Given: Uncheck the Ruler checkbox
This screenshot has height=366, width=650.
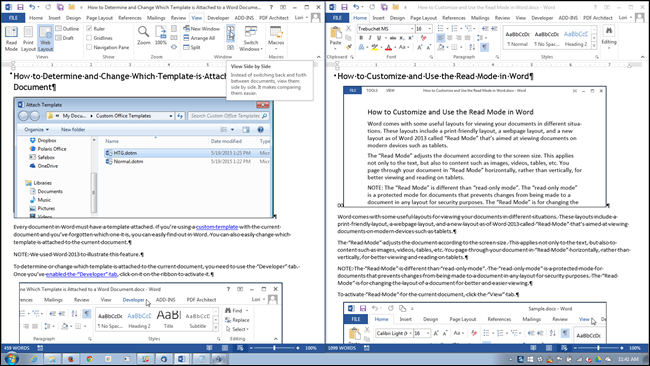Looking at the screenshot, I should point(89,29).
